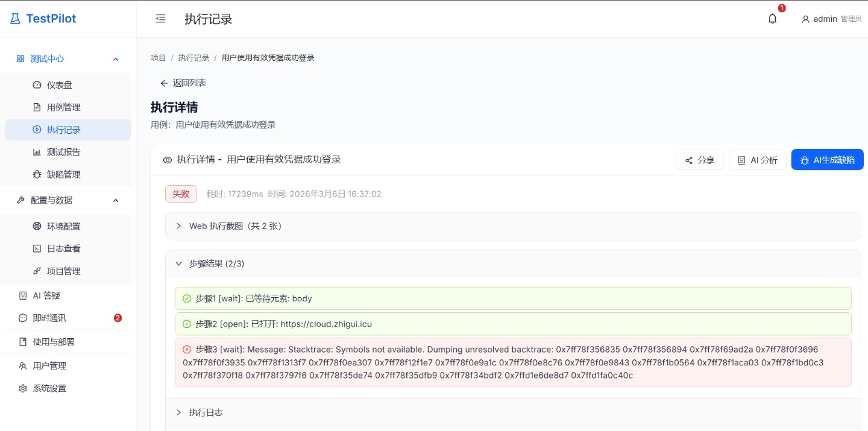The image size is (868, 431).
Task: Collapse the sidebar with the menu fold icon
Action: click(x=160, y=19)
